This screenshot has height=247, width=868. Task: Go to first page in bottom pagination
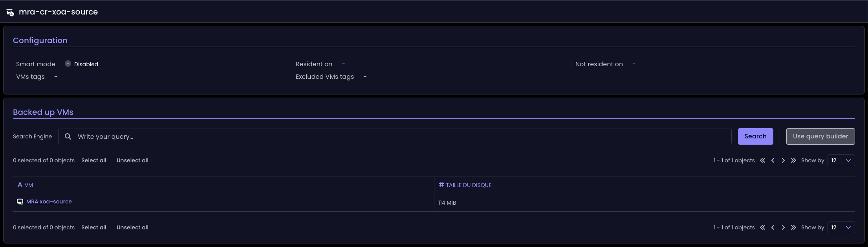(x=763, y=227)
